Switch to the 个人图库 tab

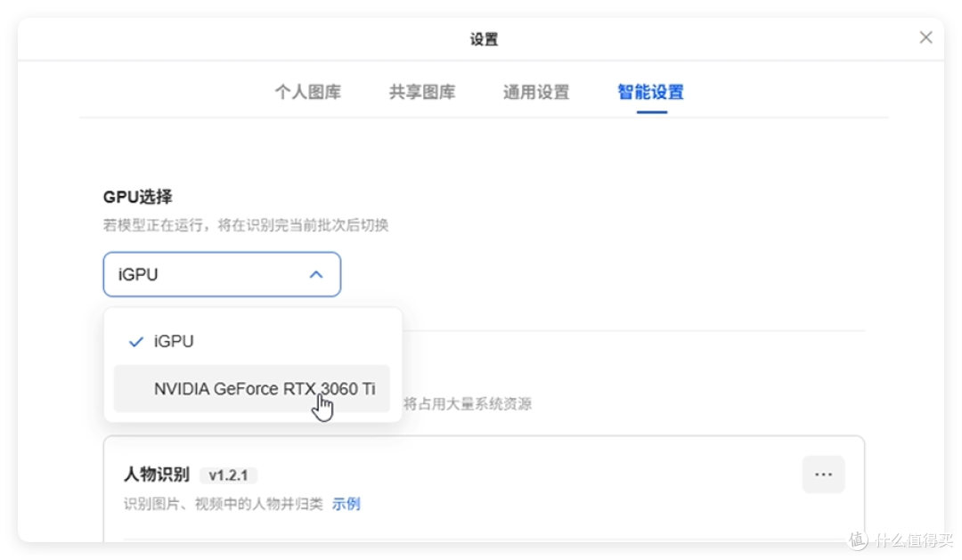308,93
